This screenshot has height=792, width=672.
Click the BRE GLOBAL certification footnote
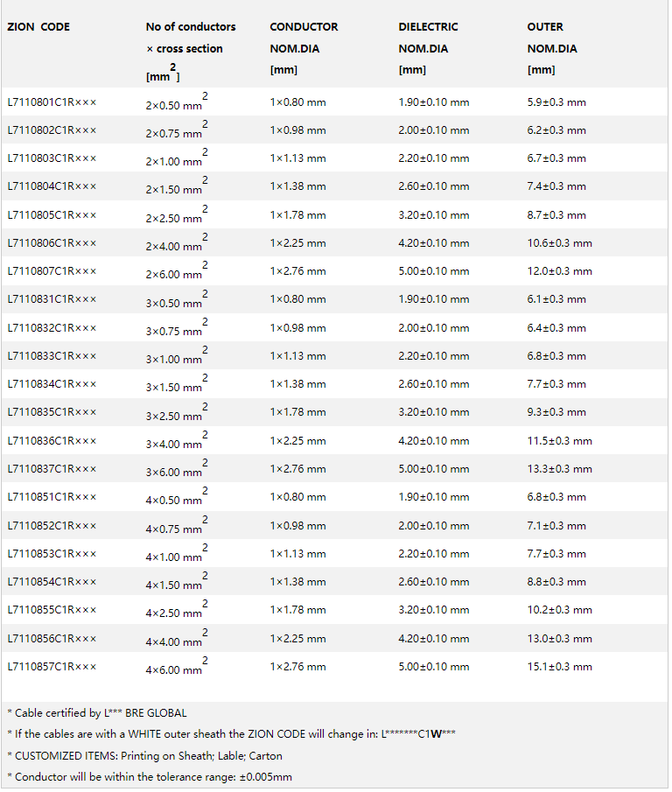click(x=96, y=713)
